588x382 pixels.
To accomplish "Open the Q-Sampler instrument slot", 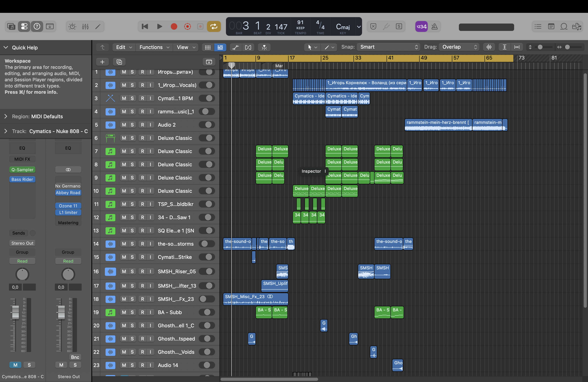I will tap(22, 170).
